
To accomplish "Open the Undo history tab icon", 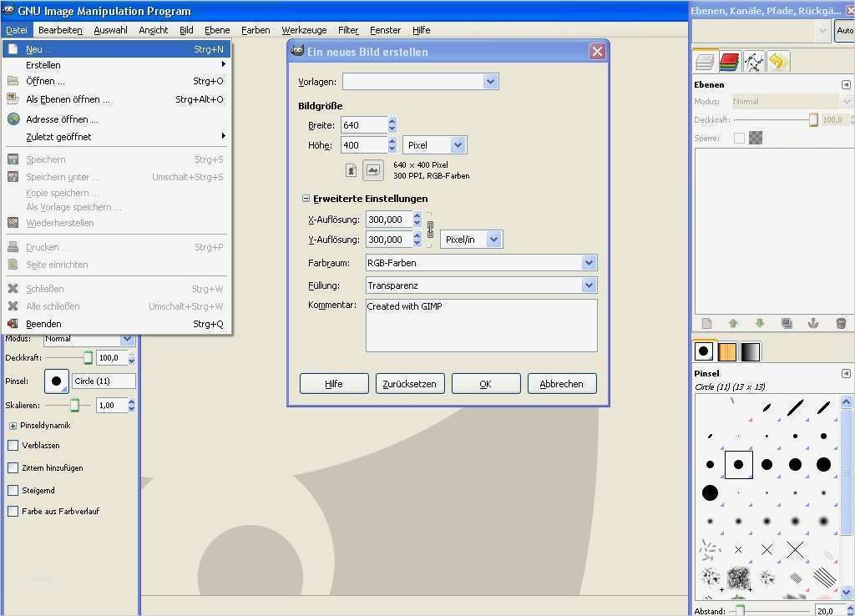I will (x=777, y=62).
